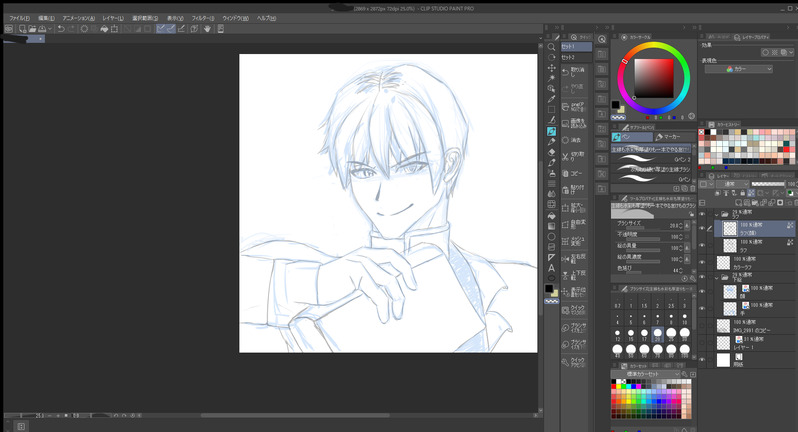Click the brush size stepper arrows
This screenshot has height=432, width=798.
pos(681,225)
